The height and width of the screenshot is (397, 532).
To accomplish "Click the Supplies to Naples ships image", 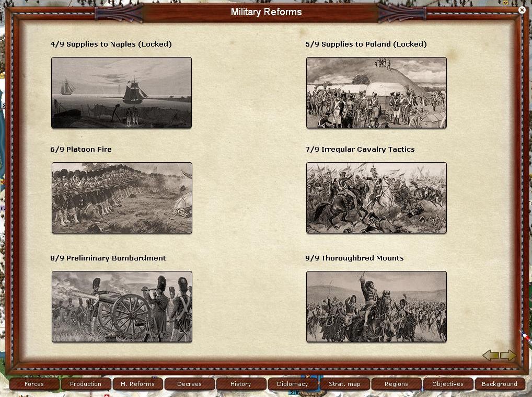I will [x=121, y=93].
